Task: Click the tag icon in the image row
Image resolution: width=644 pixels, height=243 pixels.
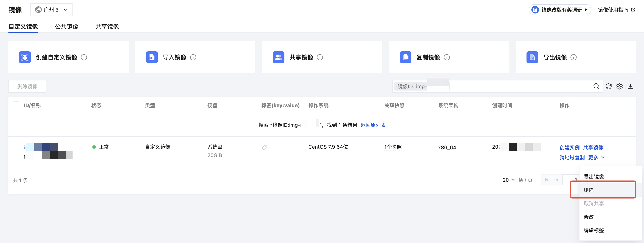Action: (x=264, y=147)
